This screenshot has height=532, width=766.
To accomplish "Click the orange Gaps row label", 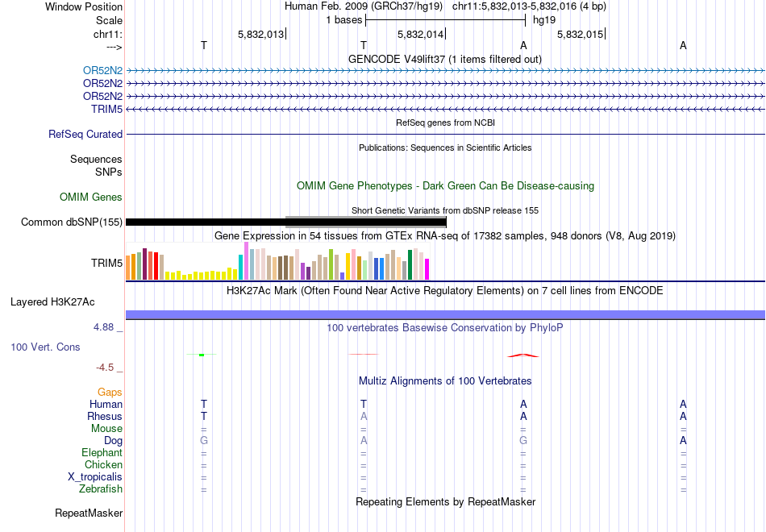I will [x=110, y=393].
